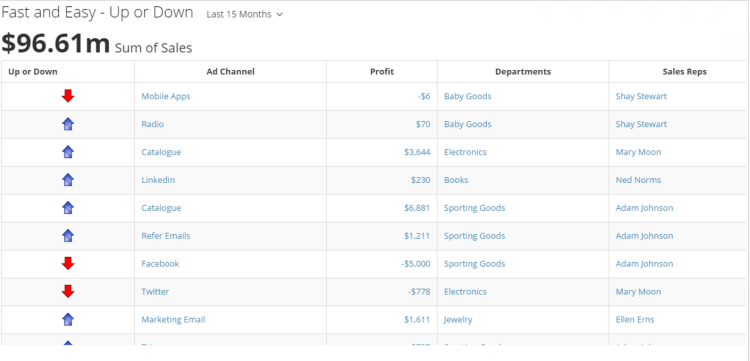Click the $96.61m Sum of Sales total
This screenshot has width=750, height=361.
pyautogui.click(x=97, y=44)
